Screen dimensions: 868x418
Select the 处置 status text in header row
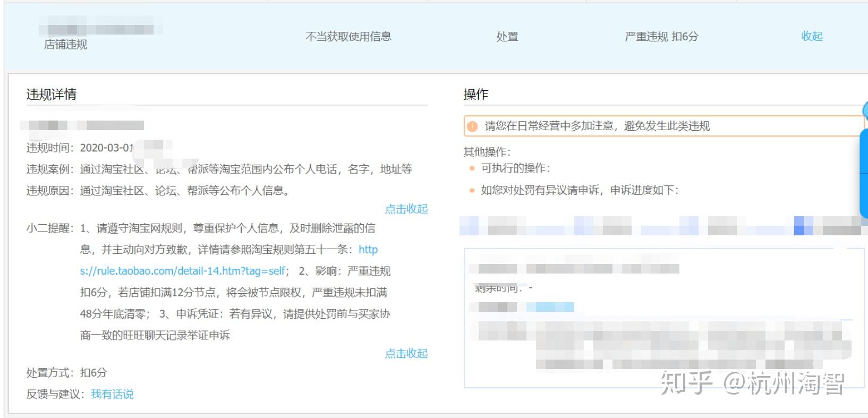coord(507,36)
